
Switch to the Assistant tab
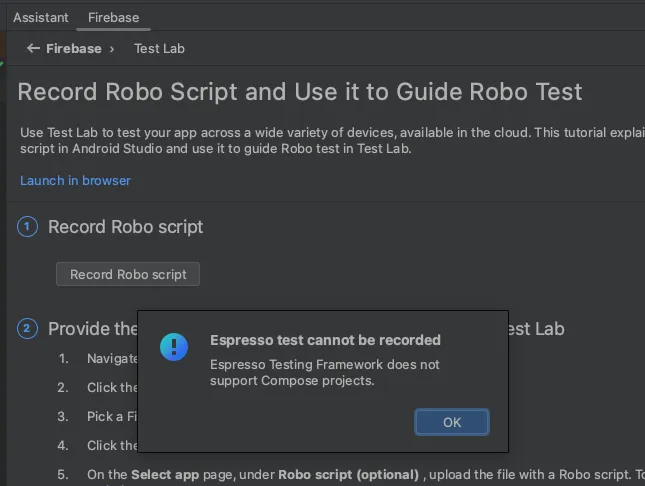point(41,17)
